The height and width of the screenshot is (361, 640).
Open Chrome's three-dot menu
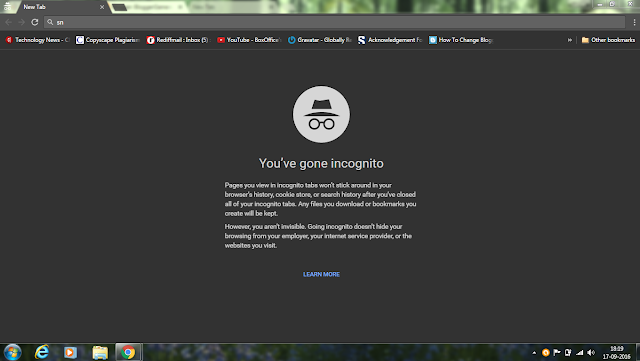pos(634,22)
